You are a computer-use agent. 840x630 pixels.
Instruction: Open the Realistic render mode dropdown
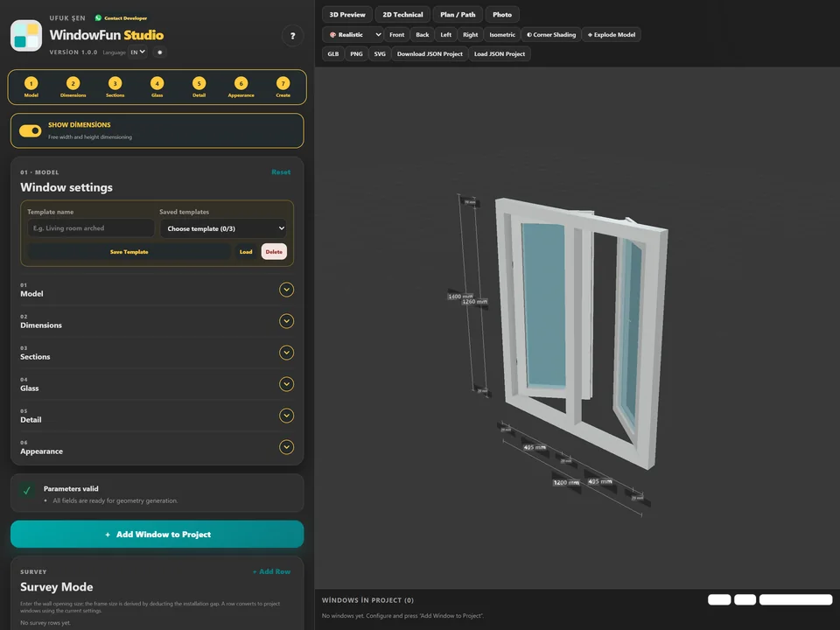pos(353,35)
